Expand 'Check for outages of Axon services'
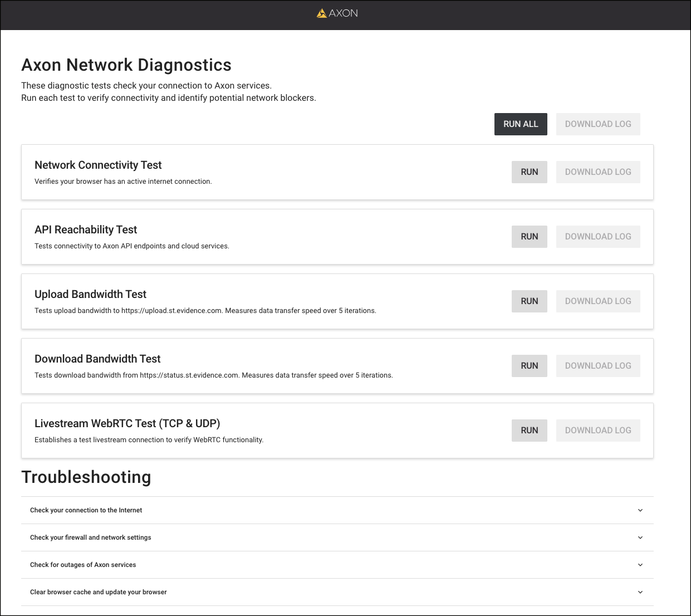This screenshot has height=616, width=691. point(83,565)
